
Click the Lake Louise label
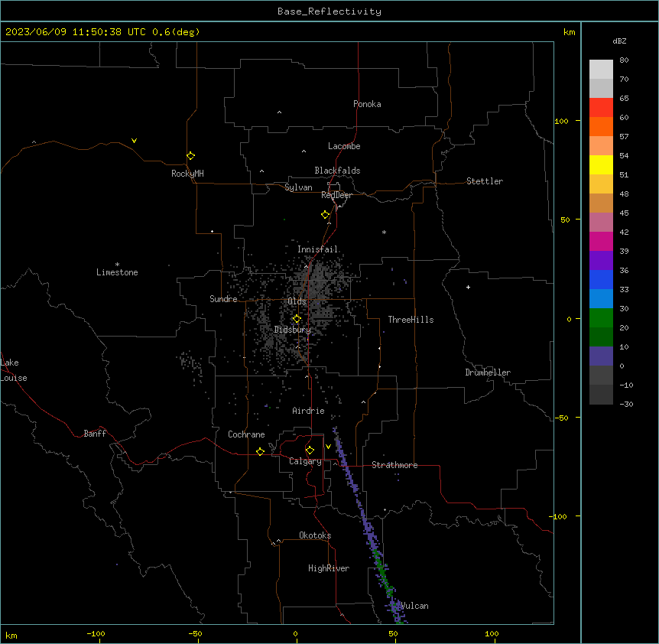pyautogui.click(x=14, y=370)
